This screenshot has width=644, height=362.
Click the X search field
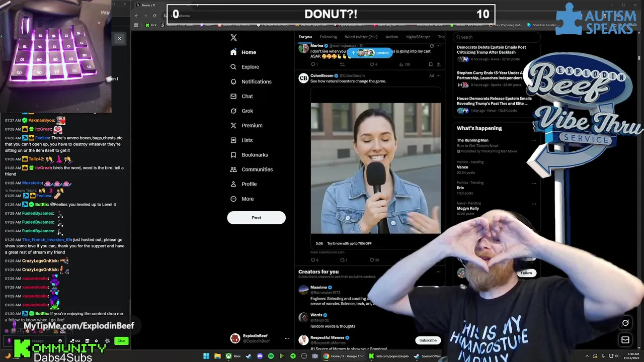[x=496, y=37]
